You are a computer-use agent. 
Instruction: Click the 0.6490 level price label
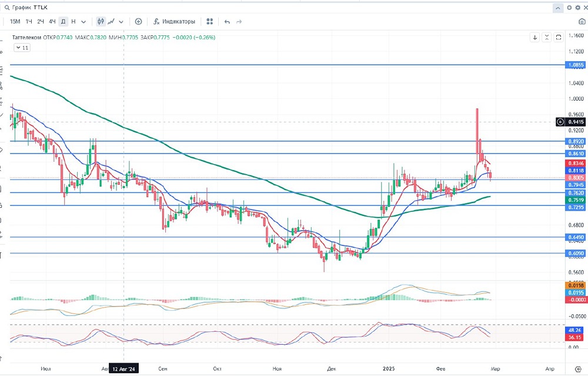(x=576, y=237)
